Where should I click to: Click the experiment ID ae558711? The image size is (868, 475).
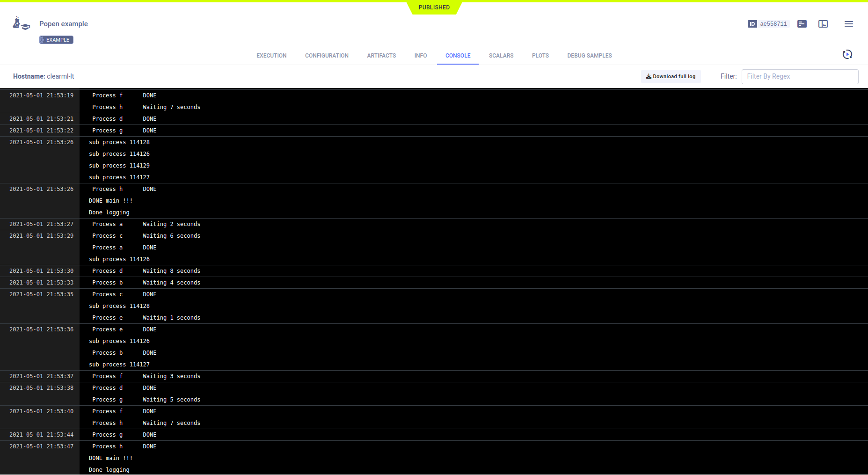[x=773, y=24]
